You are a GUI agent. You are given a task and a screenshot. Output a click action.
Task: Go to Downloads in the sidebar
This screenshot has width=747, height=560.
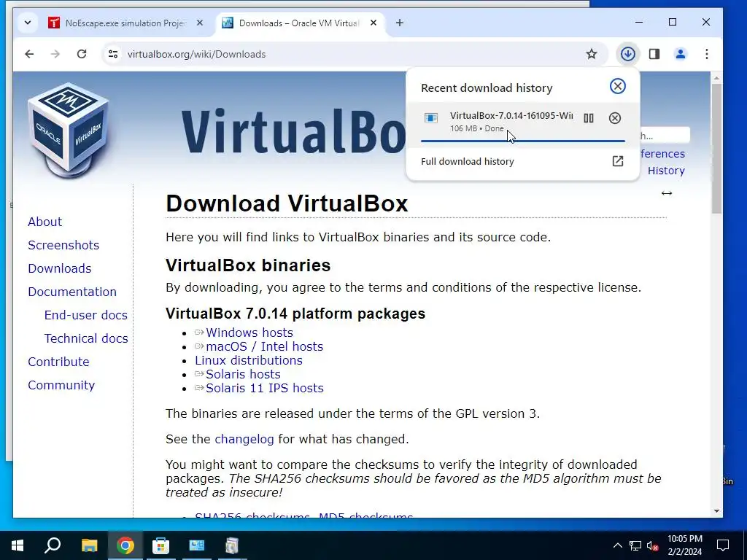[60, 268]
